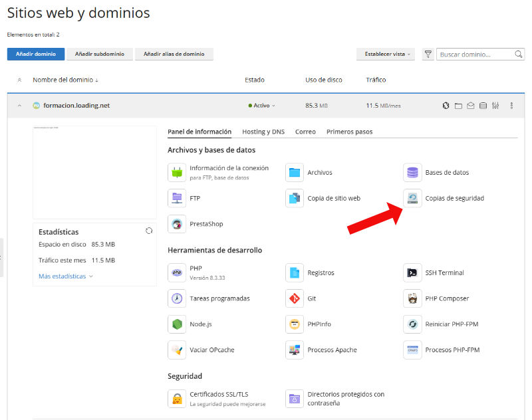This screenshot has width=532, height=420.
Task: Expand the Establecer vista dropdown
Action: [386, 54]
